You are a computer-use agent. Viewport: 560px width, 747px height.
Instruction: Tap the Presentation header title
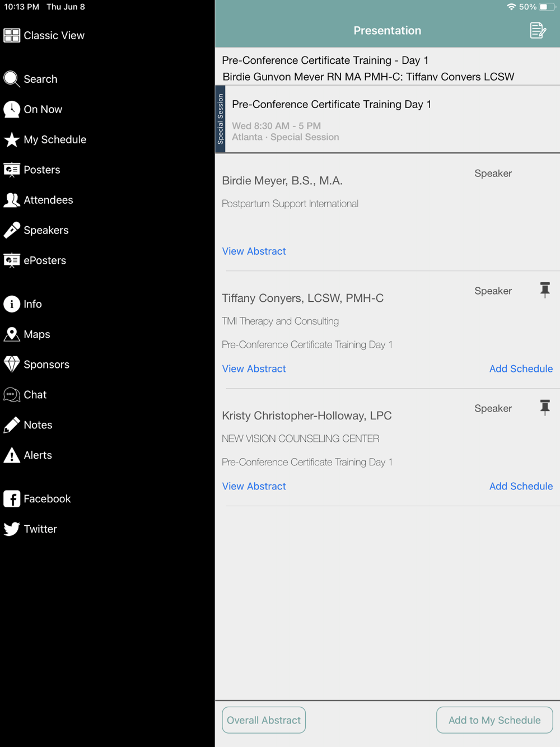tap(388, 30)
